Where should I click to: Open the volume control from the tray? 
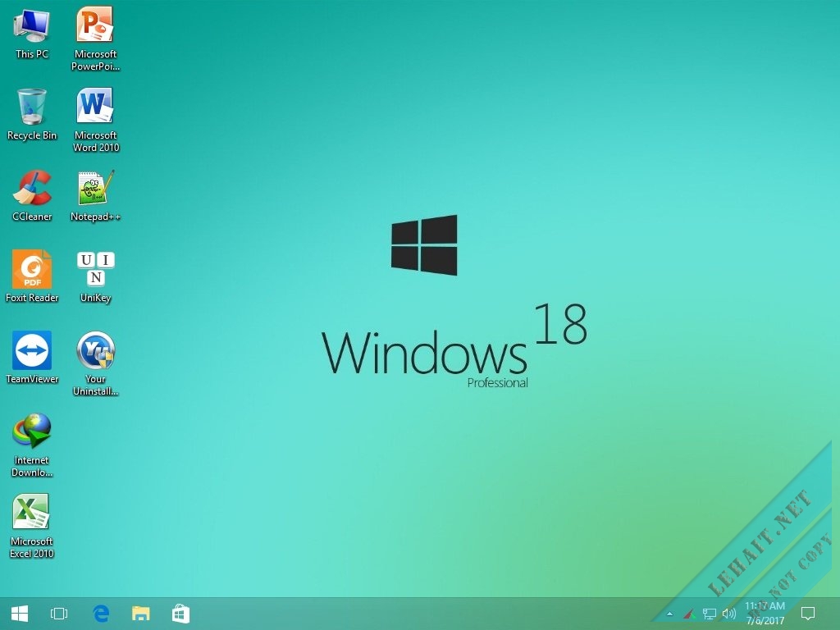pyautogui.click(x=729, y=613)
